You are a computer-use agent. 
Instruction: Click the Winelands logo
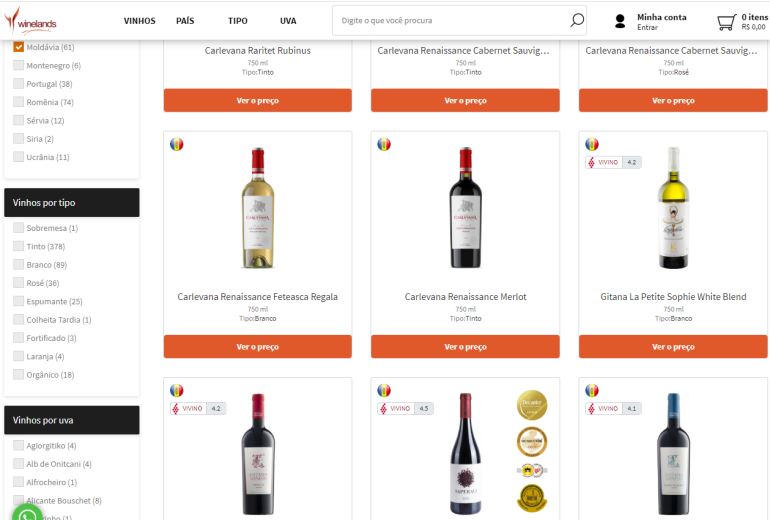(x=32, y=20)
